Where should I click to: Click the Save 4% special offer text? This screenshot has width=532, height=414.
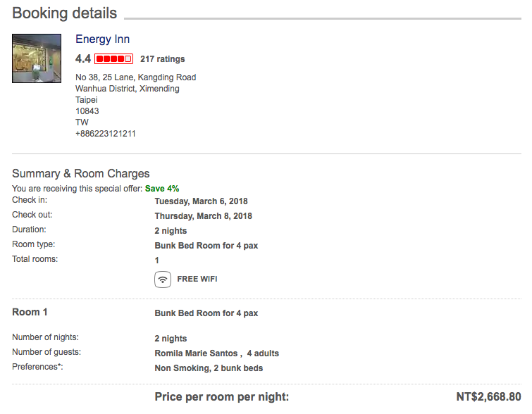click(162, 189)
